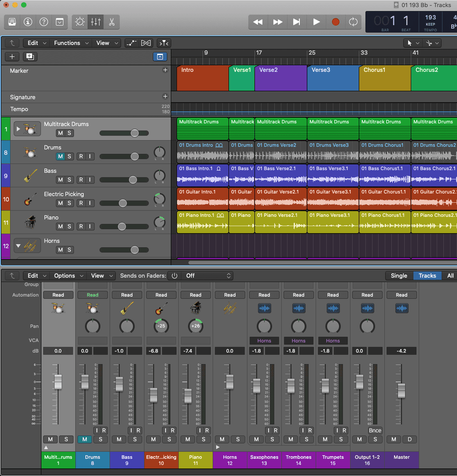This screenshot has width=457, height=476.
Task: Unmute the Drums track in track list
Action: pyautogui.click(x=60, y=156)
